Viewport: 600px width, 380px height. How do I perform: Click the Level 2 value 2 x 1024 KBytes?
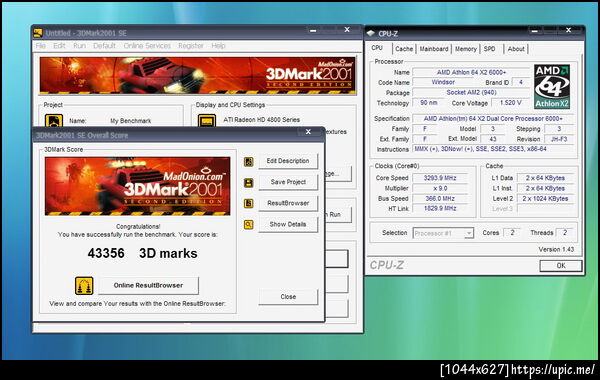point(545,199)
